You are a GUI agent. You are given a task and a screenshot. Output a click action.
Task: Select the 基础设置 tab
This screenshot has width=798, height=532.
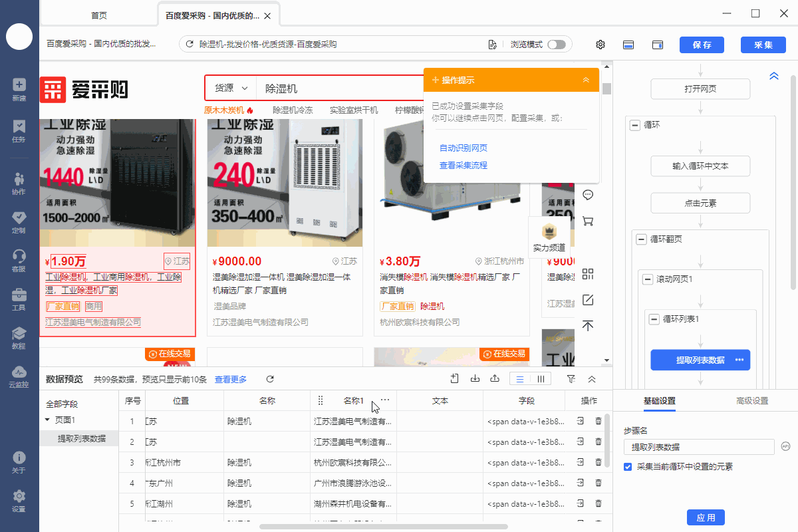pyautogui.click(x=659, y=400)
